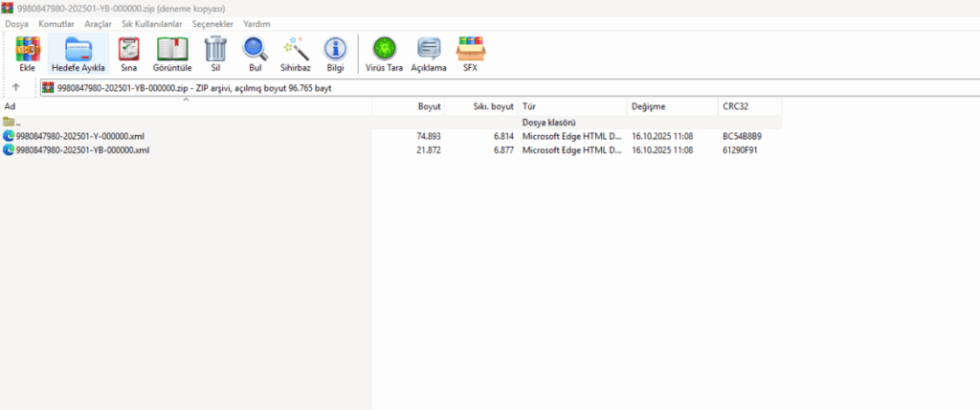Click size value 74.893
This screenshot has width=980, height=410.
click(429, 136)
